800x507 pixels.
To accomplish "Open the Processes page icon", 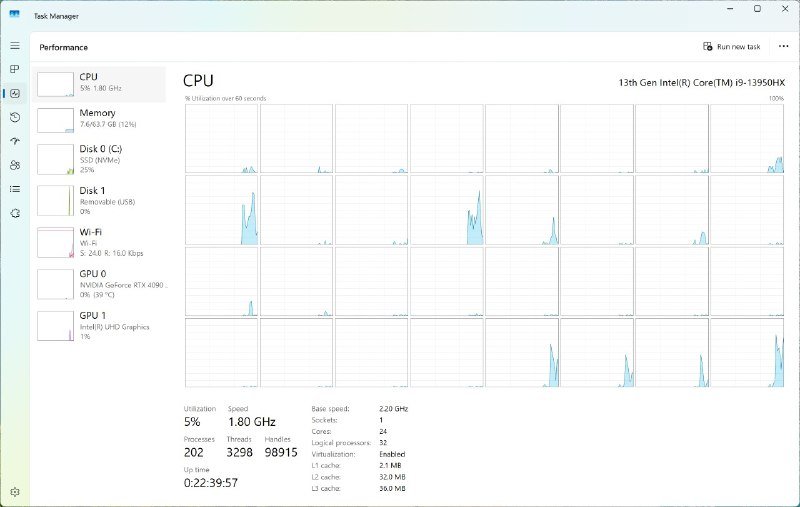I will [15, 69].
